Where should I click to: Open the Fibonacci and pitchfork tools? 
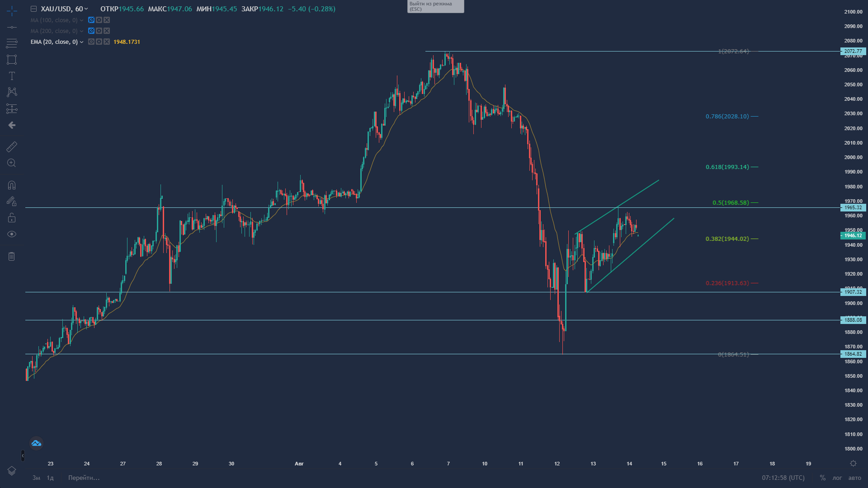click(x=12, y=43)
